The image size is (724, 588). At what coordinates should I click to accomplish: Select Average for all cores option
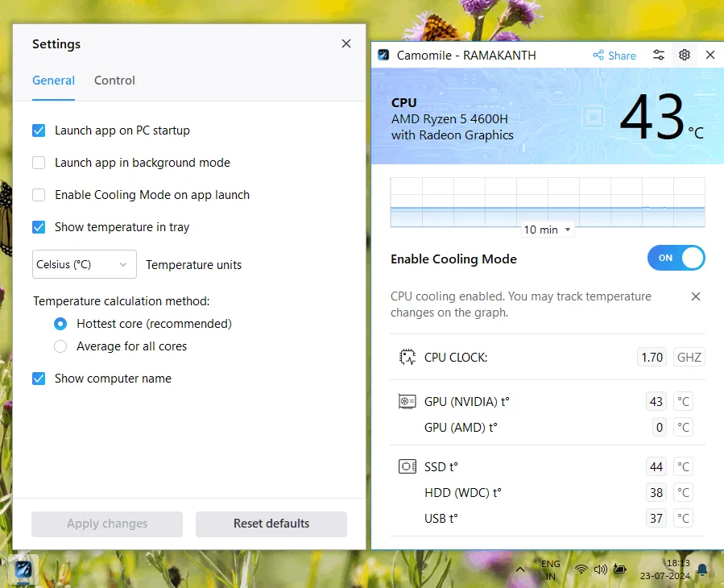60,346
